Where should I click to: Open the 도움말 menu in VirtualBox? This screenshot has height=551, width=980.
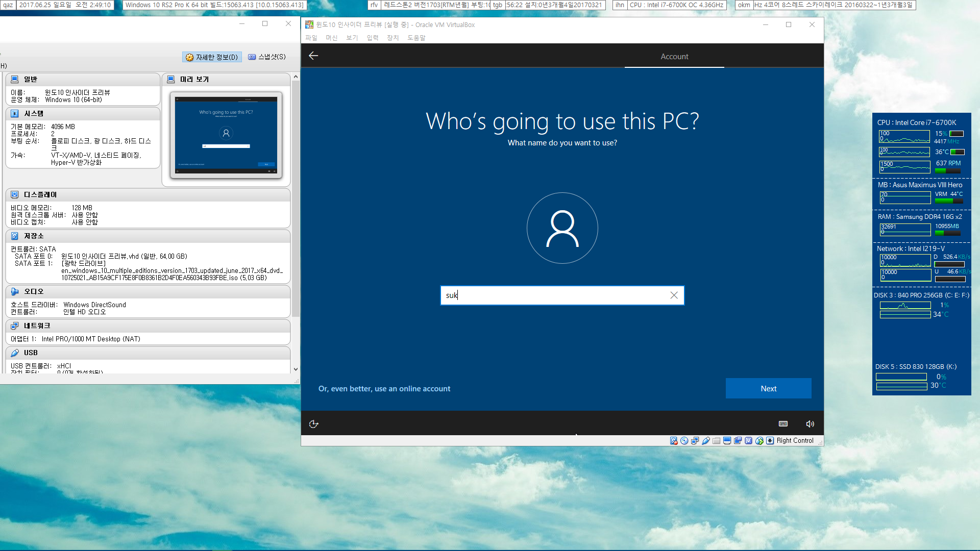coord(416,38)
